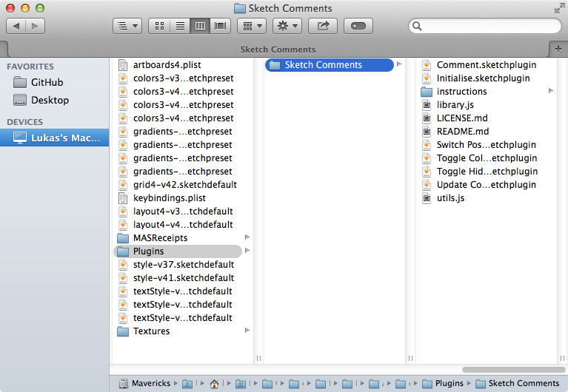Click Mavericks in the path bar
Image resolution: width=568 pixels, height=392 pixels.
(144, 383)
